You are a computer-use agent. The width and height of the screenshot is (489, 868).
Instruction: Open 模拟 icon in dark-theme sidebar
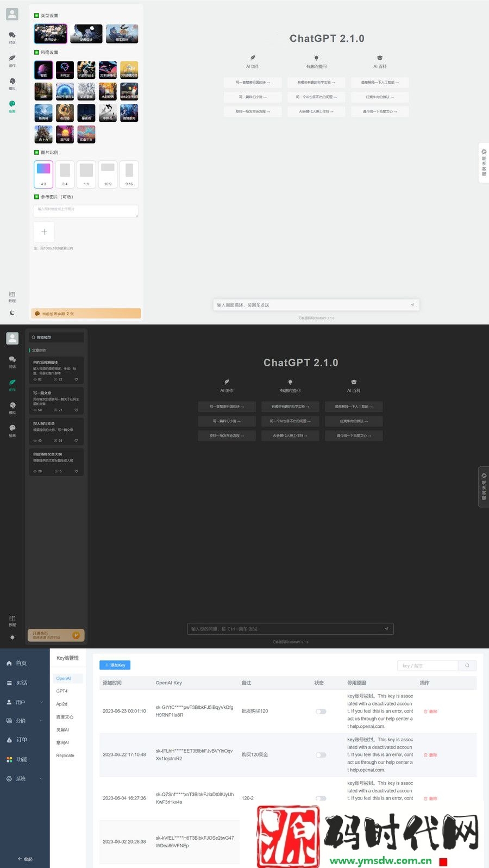point(12,408)
